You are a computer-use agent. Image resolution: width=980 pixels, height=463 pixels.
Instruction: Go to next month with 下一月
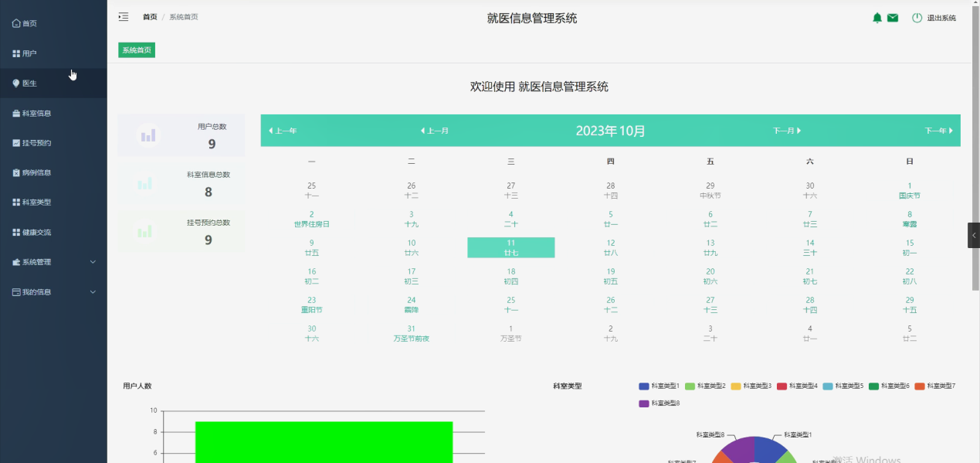(785, 131)
